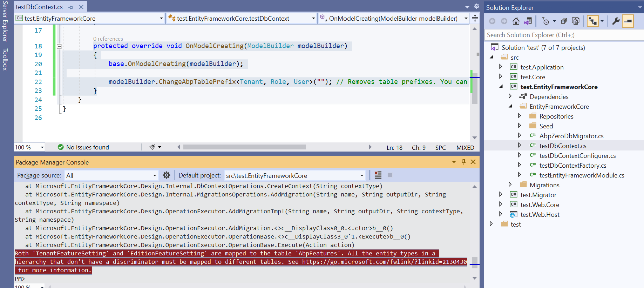Click the Package Manager Console vertical scrollbar down arrow
The width and height of the screenshot is (644, 288).
tap(475, 278)
